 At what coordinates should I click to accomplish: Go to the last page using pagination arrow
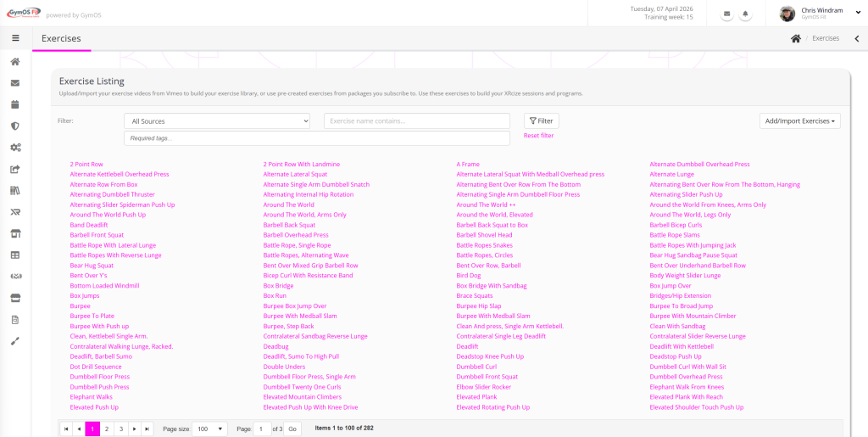click(x=147, y=429)
